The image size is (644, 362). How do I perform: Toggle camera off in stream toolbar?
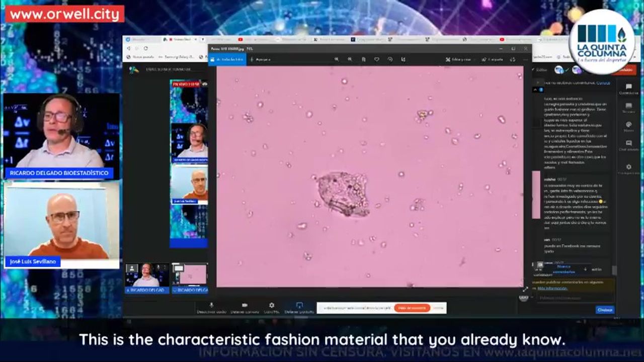(245, 305)
